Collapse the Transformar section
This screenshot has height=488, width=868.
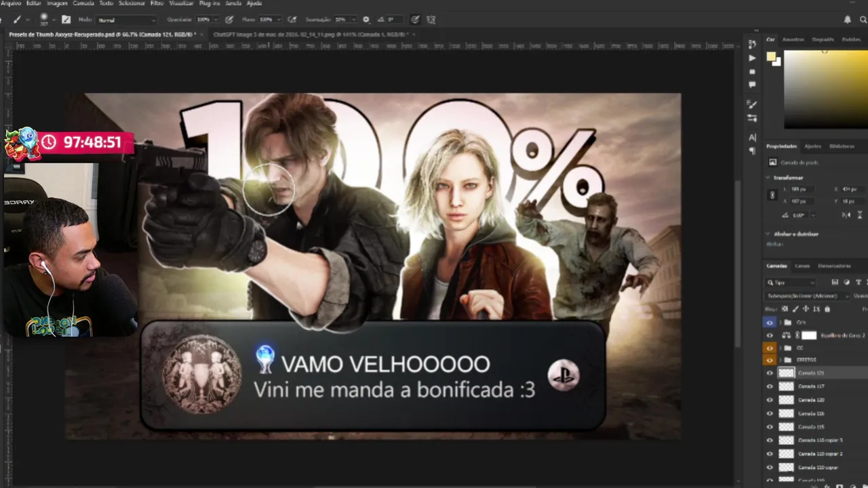pos(768,178)
